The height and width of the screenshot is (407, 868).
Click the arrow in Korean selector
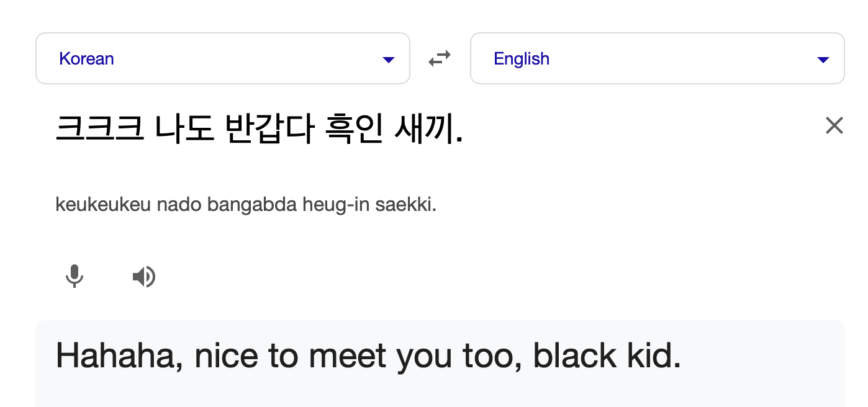[x=389, y=60]
